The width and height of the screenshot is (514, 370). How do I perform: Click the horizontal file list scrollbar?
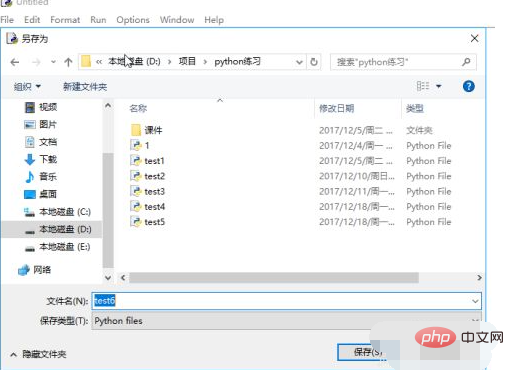pos(274,277)
